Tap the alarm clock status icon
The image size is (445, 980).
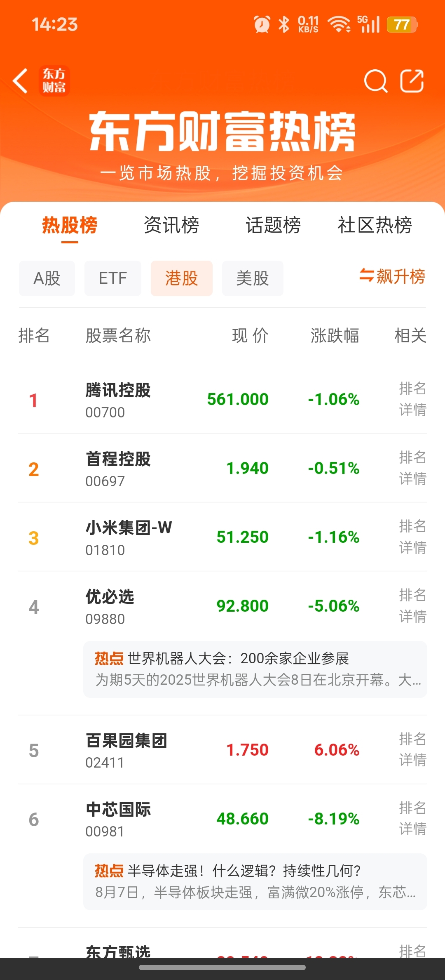pos(262,24)
